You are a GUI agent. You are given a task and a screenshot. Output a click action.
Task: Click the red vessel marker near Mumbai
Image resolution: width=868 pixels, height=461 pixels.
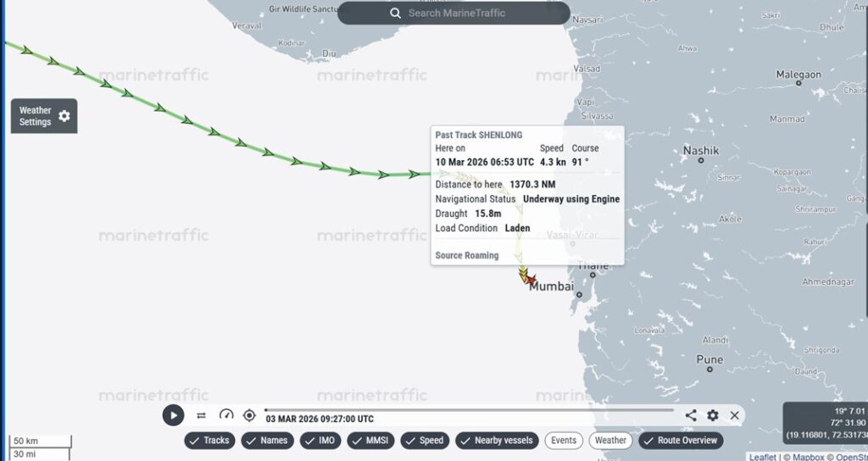(x=531, y=280)
